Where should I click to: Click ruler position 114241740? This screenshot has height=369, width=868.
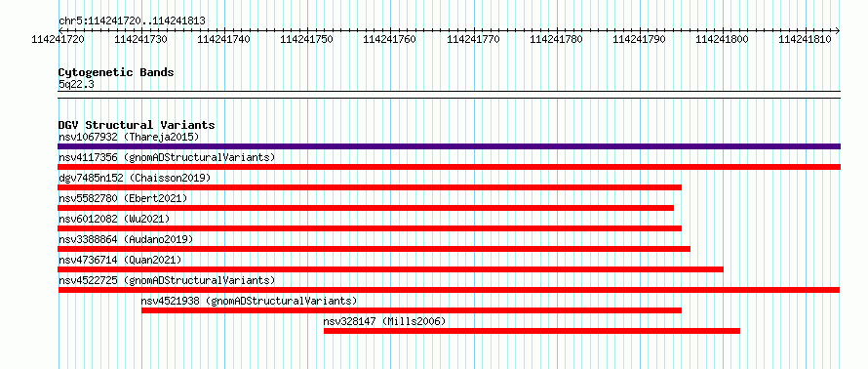(223, 39)
